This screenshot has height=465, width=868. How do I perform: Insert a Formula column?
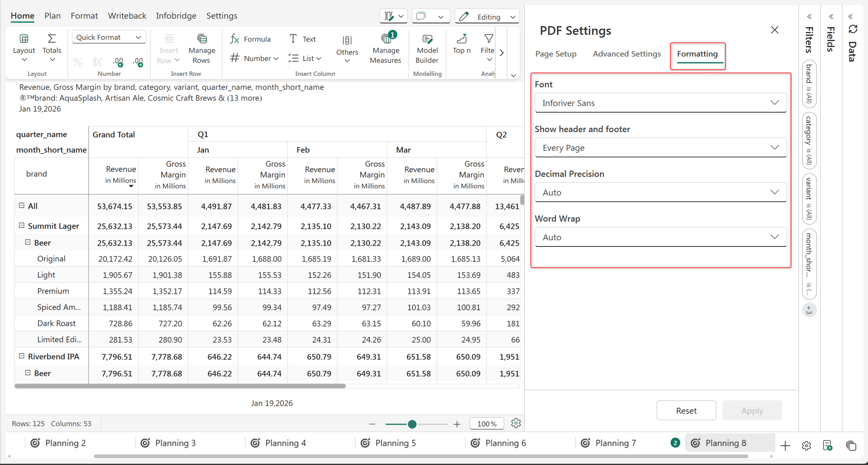[x=251, y=39]
